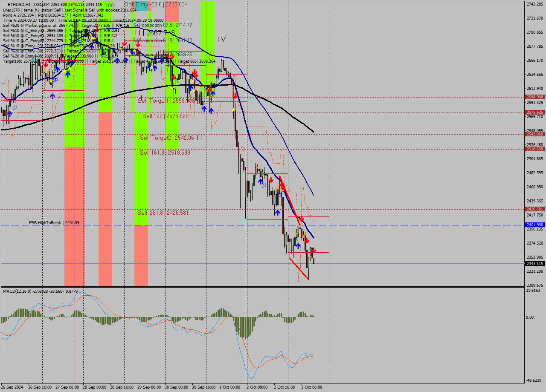Select the 'Sell Entry -23.6 | 2748.034' label
The height and width of the screenshot is (392, 546).
pos(156,4)
